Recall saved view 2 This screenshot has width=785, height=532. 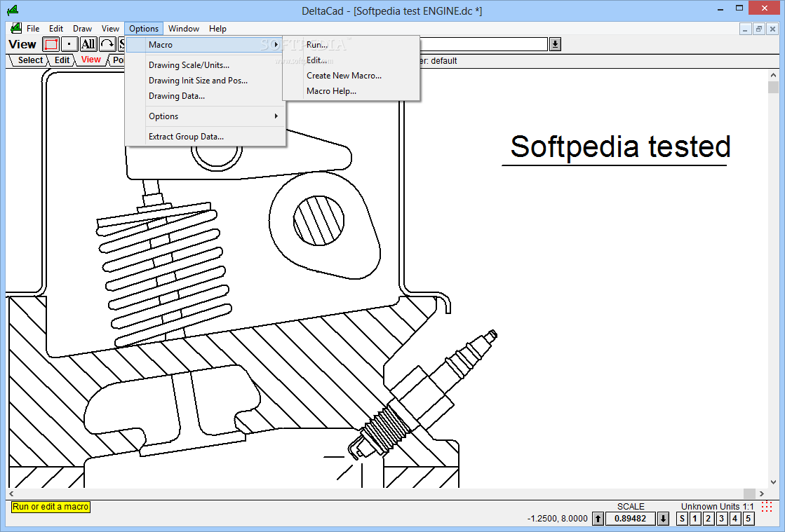coord(709,519)
